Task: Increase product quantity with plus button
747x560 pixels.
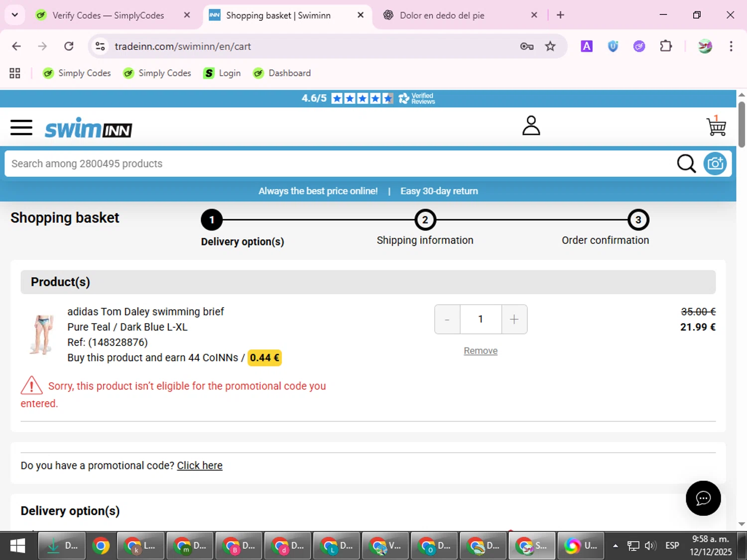Action: (x=514, y=319)
